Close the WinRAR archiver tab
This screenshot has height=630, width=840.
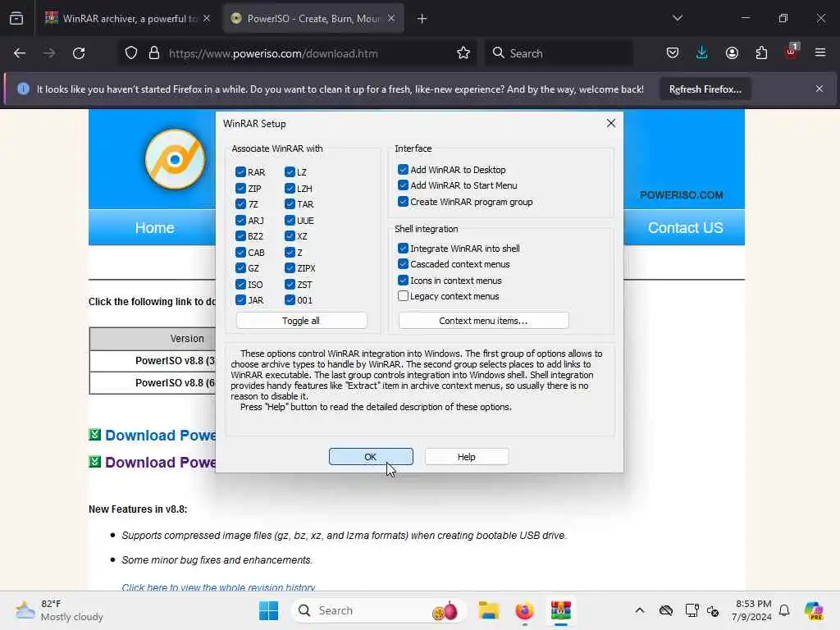tap(207, 19)
